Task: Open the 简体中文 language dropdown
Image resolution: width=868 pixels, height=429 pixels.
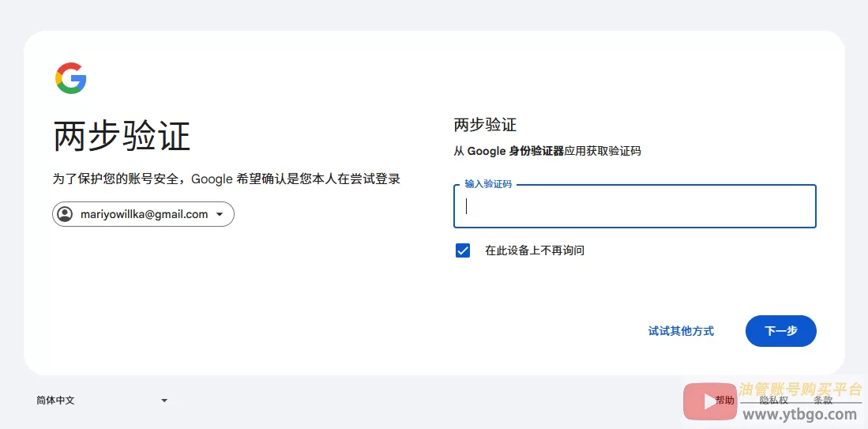Action: coord(103,401)
